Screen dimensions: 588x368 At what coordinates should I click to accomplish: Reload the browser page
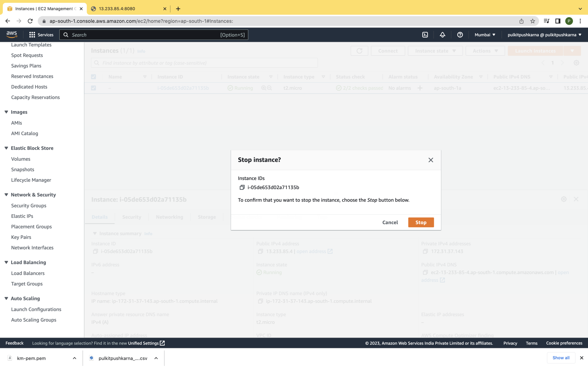click(x=30, y=21)
